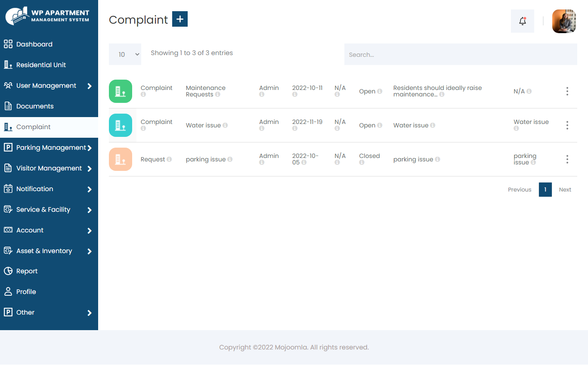Click the Notification calendar-star icon
The image size is (588, 365).
click(8, 189)
